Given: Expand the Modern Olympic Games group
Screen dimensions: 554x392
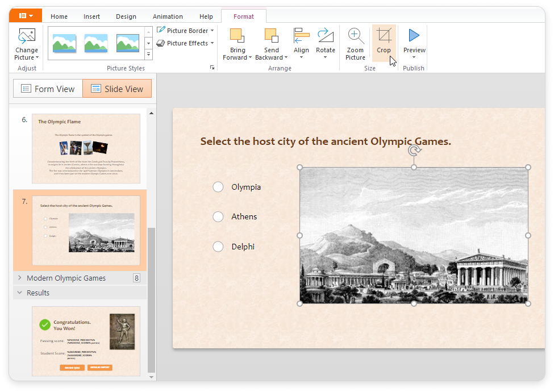Looking at the screenshot, I should pyautogui.click(x=20, y=278).
